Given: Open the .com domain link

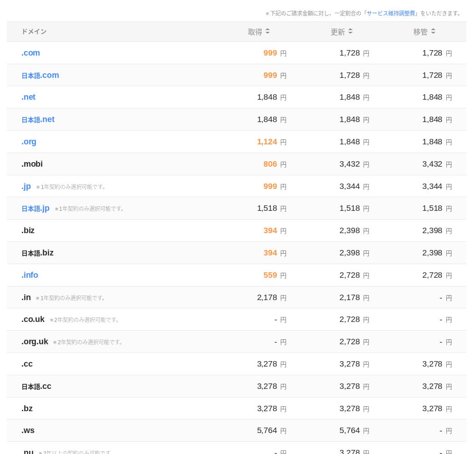Looking at the screenshot, I should coord(30,53).
